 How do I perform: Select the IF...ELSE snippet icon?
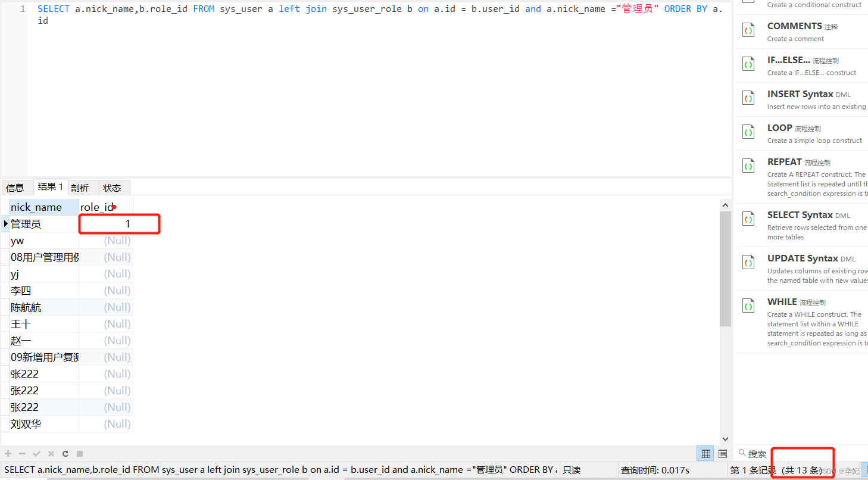tap(748, 64)
